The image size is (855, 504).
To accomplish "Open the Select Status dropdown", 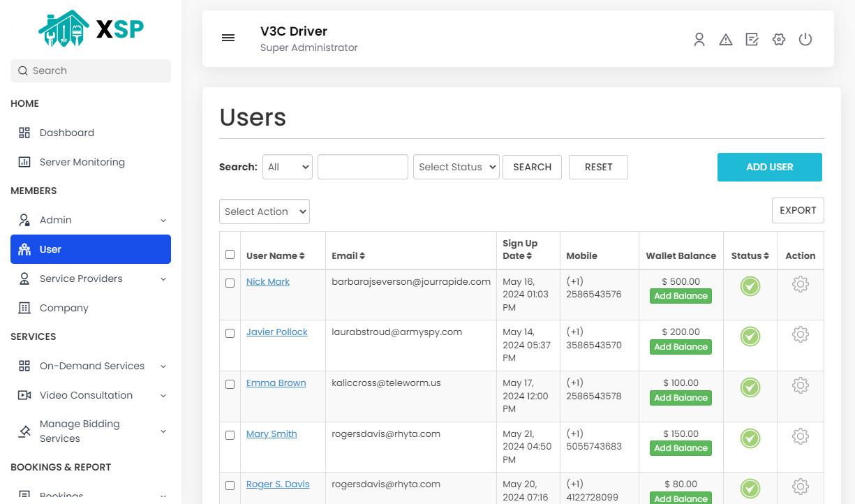I will [x=456, y=167].
